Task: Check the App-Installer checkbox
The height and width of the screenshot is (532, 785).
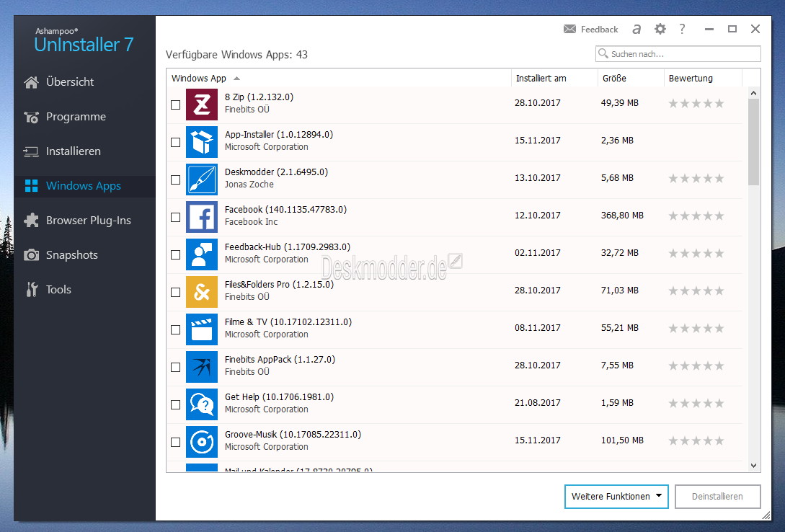Action: (x=176, y=142)
